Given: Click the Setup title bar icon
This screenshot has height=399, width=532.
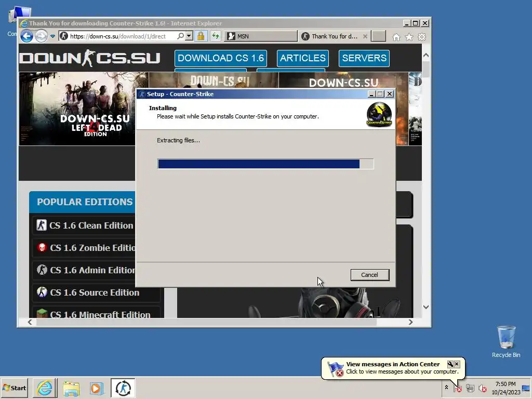Looking at the screenshot, I should pyautogui.click(x=142, y=94).
